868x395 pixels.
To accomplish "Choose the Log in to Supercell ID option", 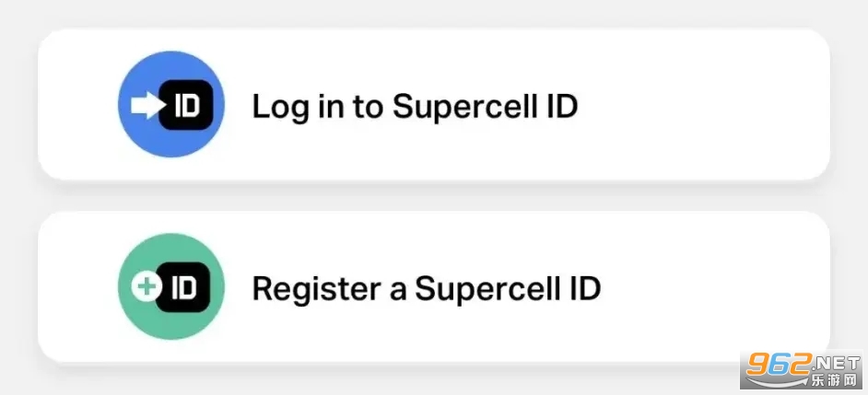I will pyautogui.click(x=433, y=104).
